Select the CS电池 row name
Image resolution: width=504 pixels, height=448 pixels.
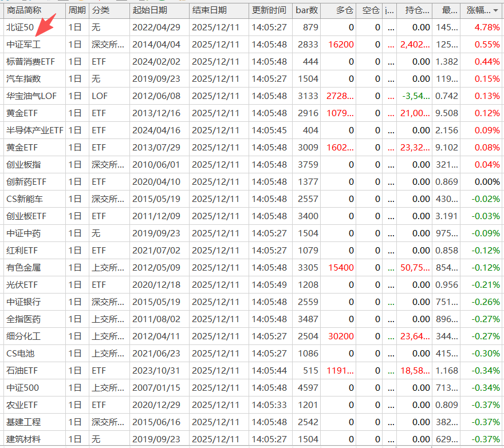pos(20,354)
